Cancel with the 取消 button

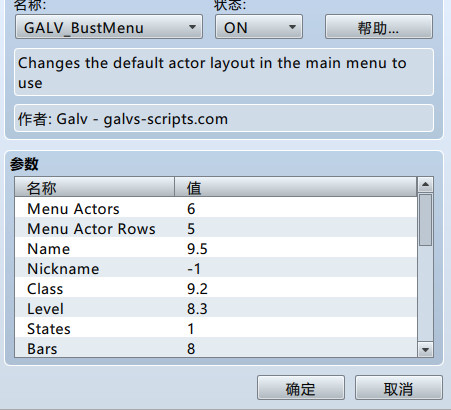pos(399,388)
